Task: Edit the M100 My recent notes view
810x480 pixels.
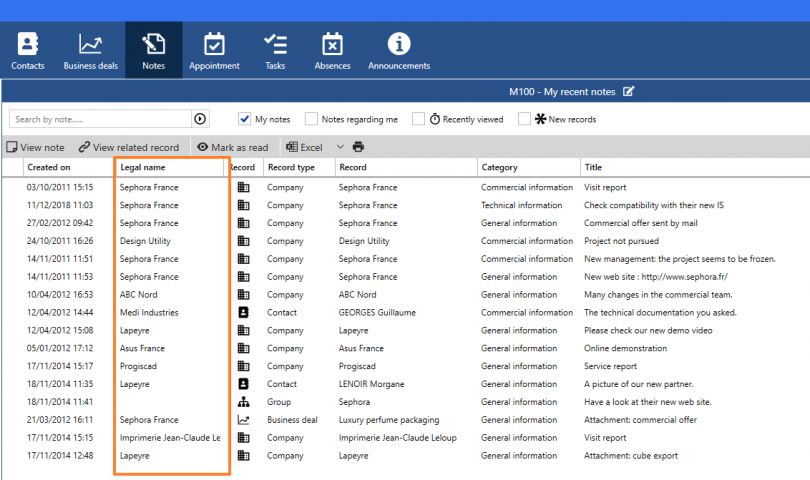Action: tap(628, 91)
